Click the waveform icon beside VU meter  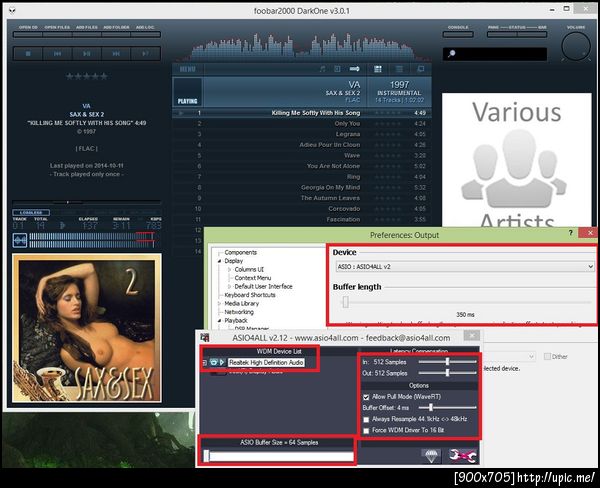tap(20, 240)
